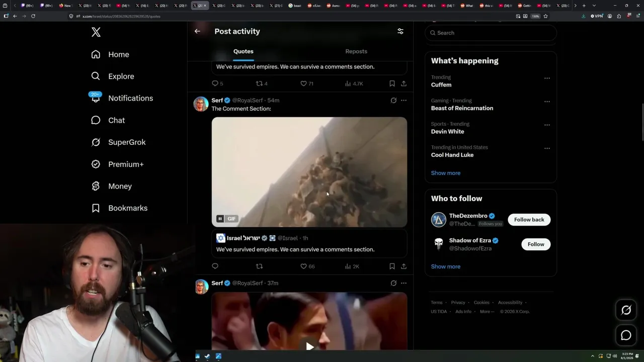Open the VPN browser extension

click(x=597, y=16)
